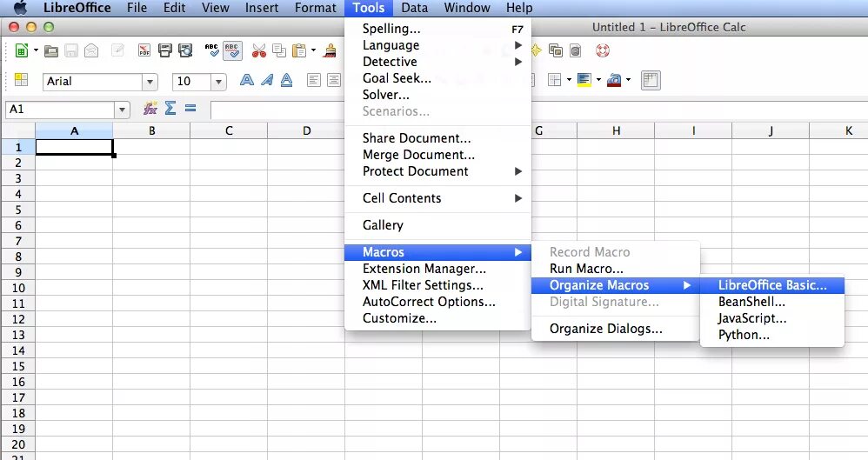
Task: Toggle Italic formatting
Action: (x=267, y=80)
